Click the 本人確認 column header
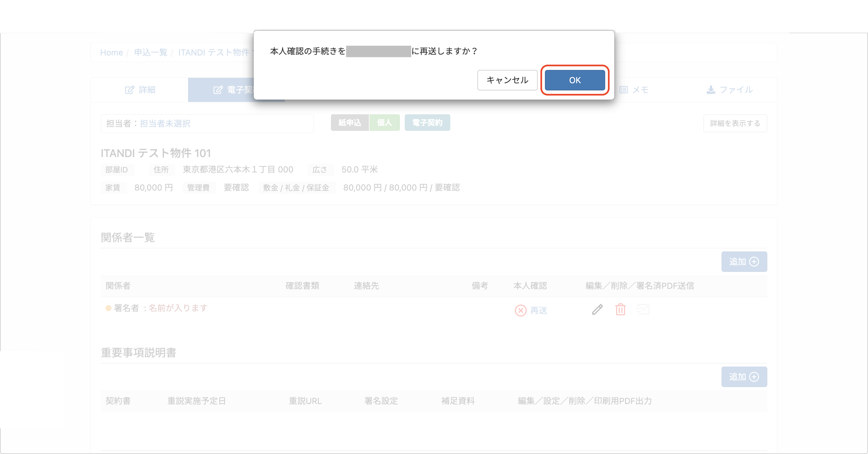Viewport: 868px width, 454px height. 530,286
